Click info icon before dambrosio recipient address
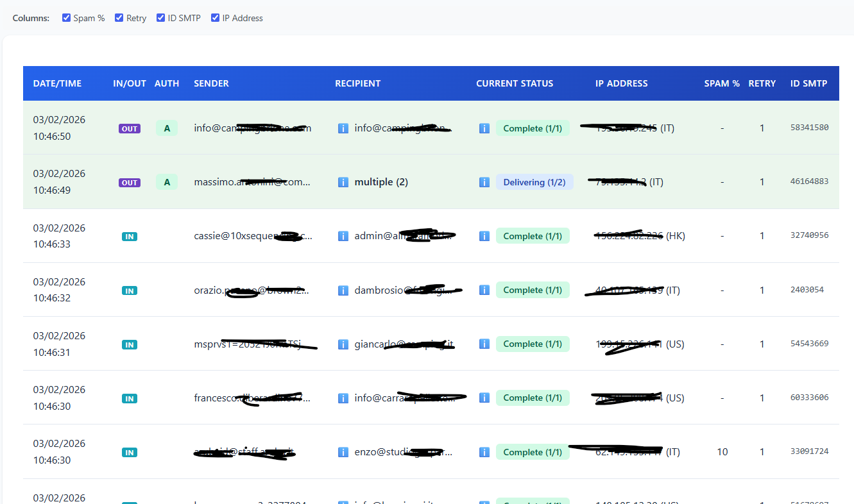Screen dimensions: 854x504 coord(343,290)
